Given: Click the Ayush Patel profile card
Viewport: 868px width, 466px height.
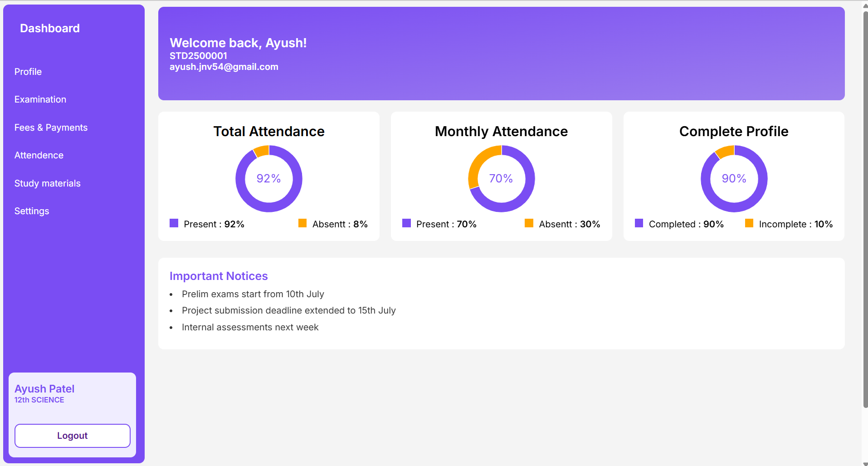Looking at the screenshot, I should 72,393.
